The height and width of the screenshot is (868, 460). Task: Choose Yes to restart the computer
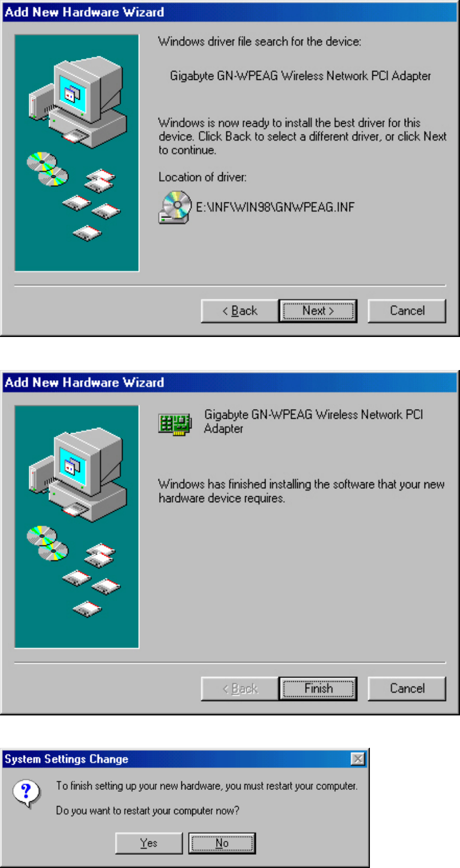(x=148, y=843)
